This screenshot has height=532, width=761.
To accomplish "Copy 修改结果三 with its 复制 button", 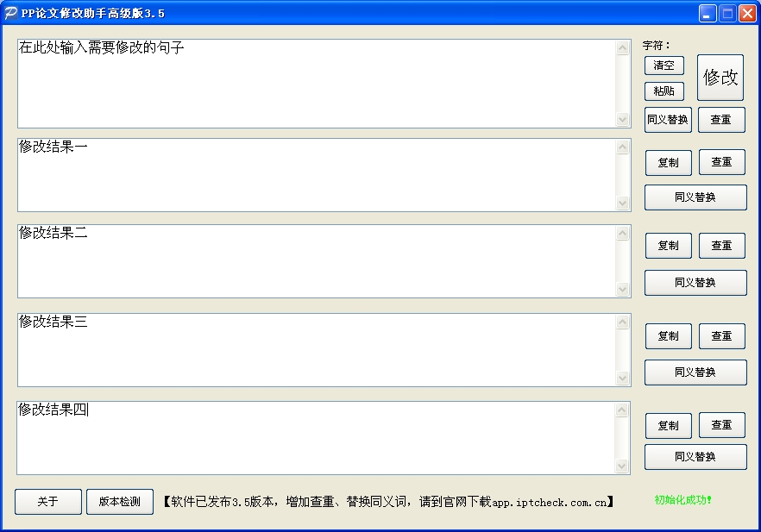I will pyautogui.click(x=669, y=336).
